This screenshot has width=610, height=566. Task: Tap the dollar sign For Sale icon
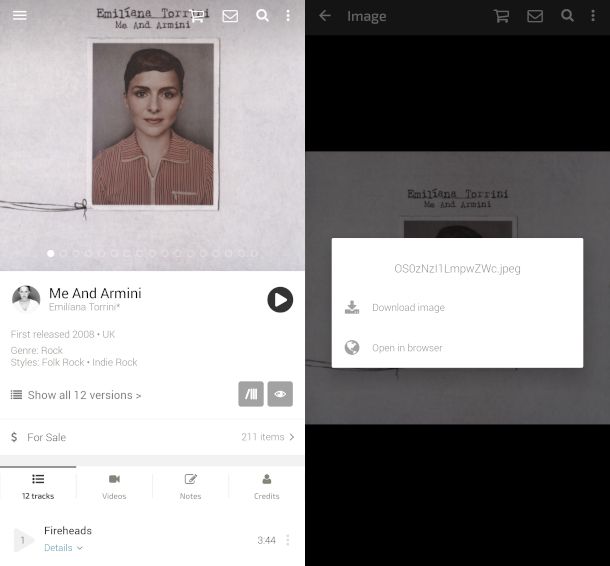[14, 437]
